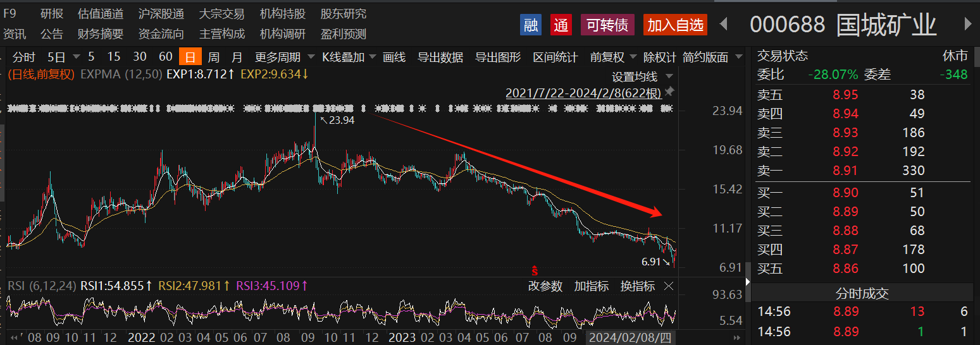Screen dimensions: 980x345
Task: Click the red 通 stock connect badge
Action: pos(561,25)
